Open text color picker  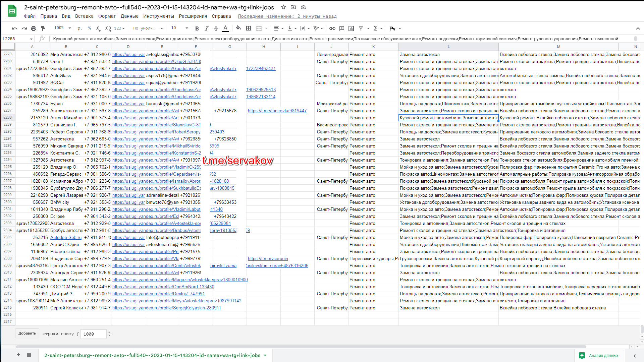click(x=226, y=28)
